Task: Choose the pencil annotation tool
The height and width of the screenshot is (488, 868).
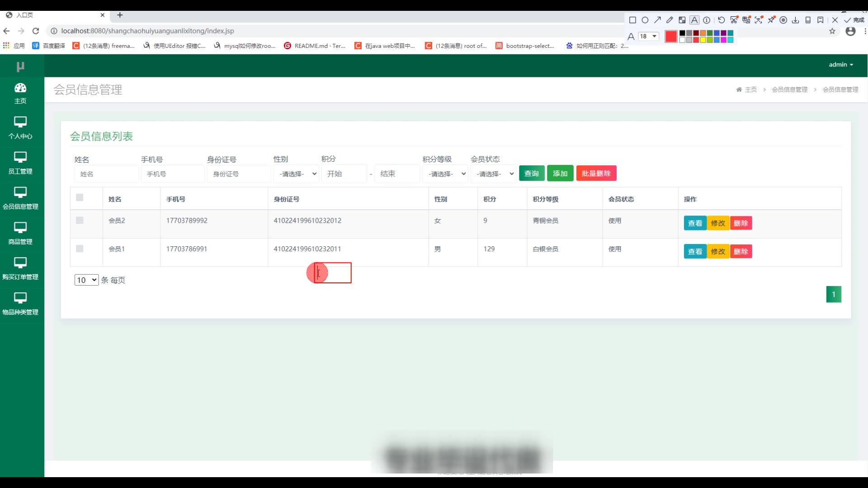Action: pos(670,20)
